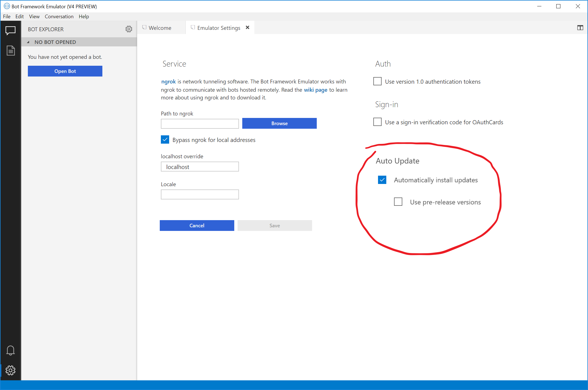Open the conversations panel via chat bubble icon
Screen dimensions: 588x390
(x=10, y=30)
